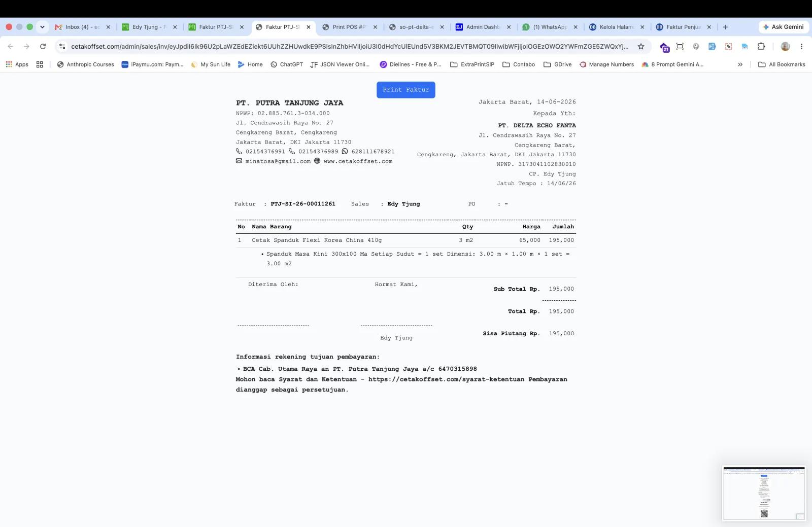This screenshot has height=527, width=812.
Task: Go back to the previous page
Action: pos(11,47)
